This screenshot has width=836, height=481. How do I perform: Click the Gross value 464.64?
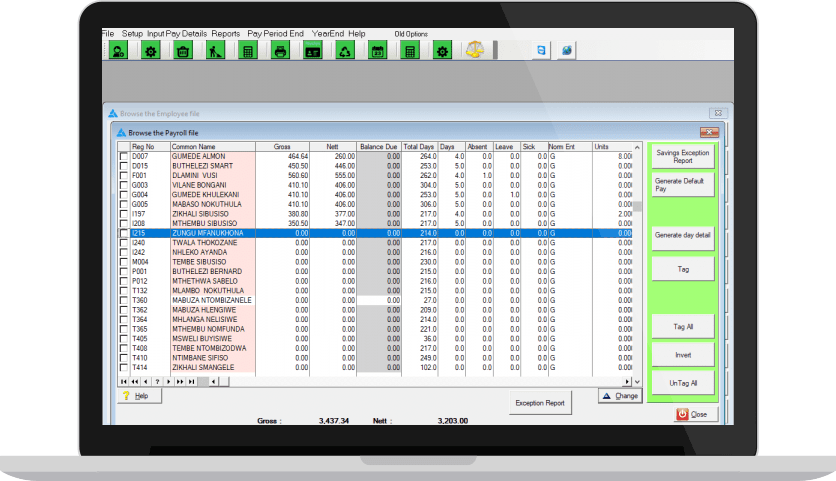[298, 156]
